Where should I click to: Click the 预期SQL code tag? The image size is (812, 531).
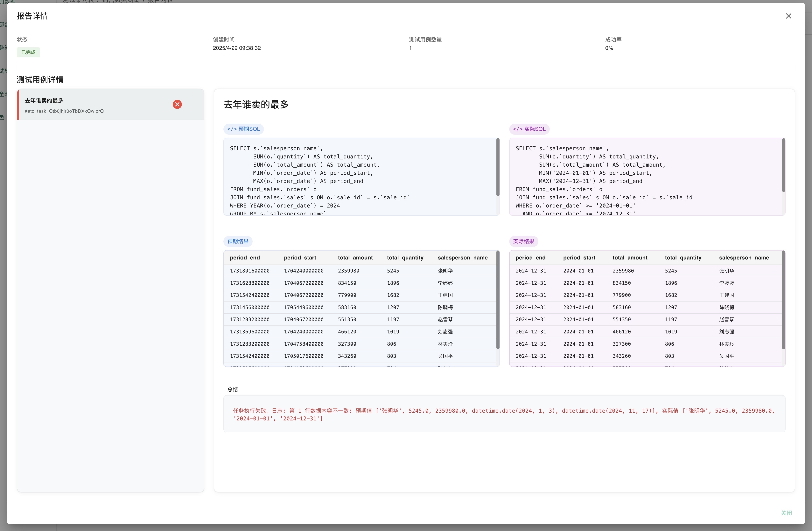[x=243, y=129]
